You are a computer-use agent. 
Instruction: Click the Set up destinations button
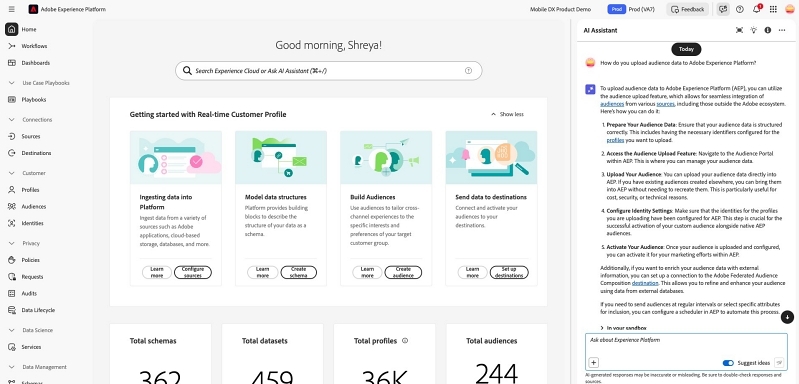click(x=509, y=272)
